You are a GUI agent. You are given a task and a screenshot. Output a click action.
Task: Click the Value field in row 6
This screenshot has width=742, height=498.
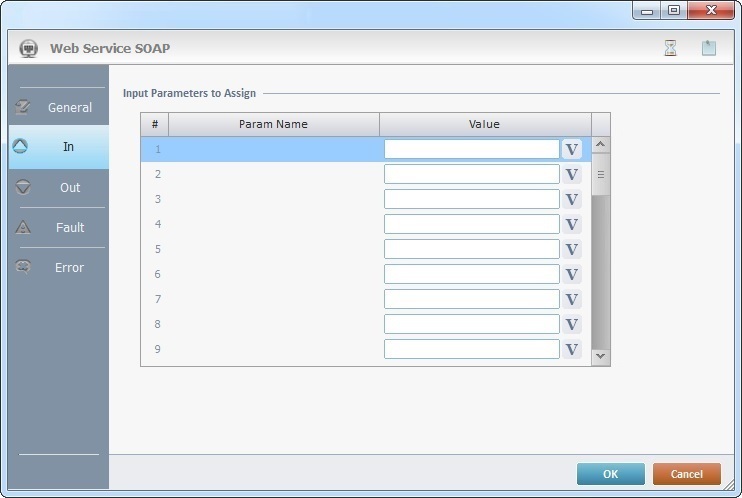click(471, 274)
